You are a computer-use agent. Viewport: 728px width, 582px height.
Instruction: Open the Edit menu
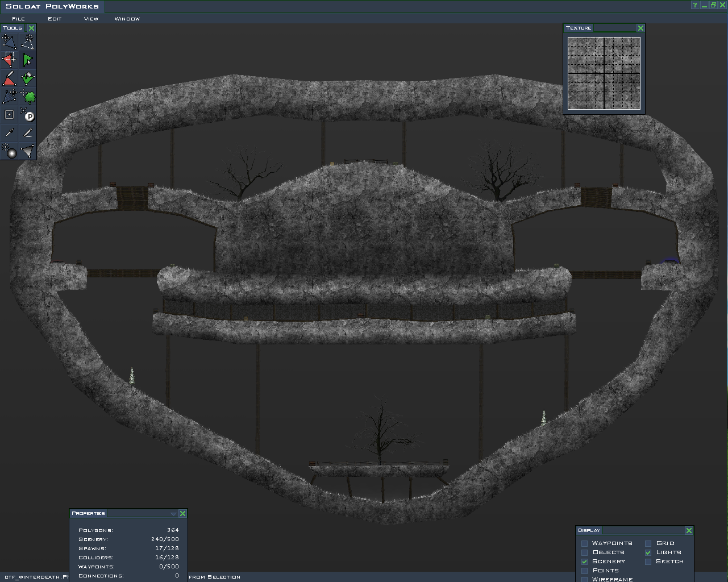pos(55,19)
